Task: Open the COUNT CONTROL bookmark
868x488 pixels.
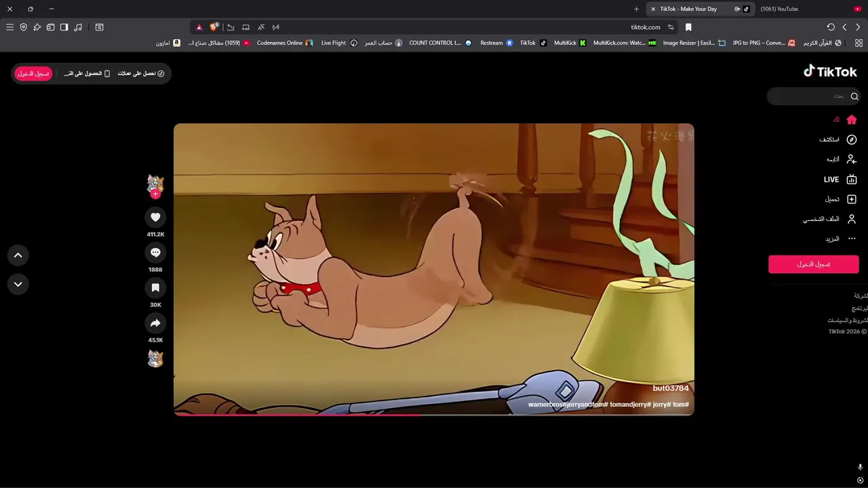Action: tap(440, 43)
